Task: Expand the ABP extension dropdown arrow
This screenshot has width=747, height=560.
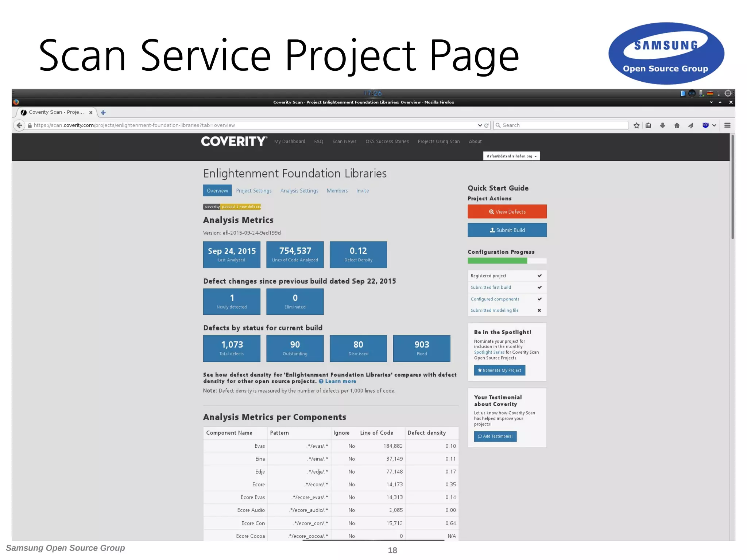Action: 714,125
